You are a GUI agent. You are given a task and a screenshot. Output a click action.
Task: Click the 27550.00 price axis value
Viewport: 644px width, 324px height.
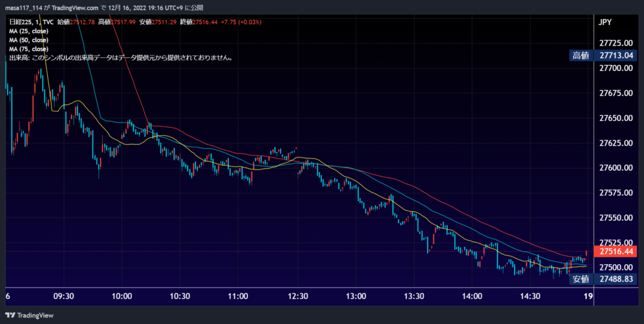click(x=616, y=218)
